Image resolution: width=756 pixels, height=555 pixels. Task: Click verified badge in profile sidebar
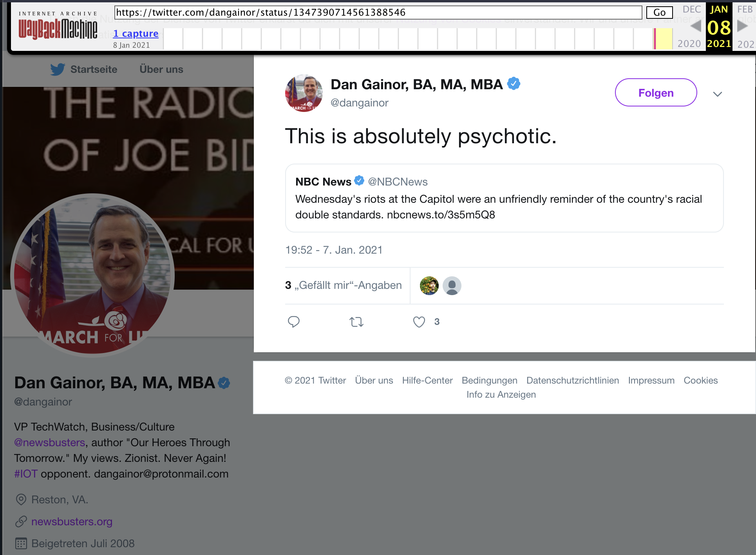[224, 383]
